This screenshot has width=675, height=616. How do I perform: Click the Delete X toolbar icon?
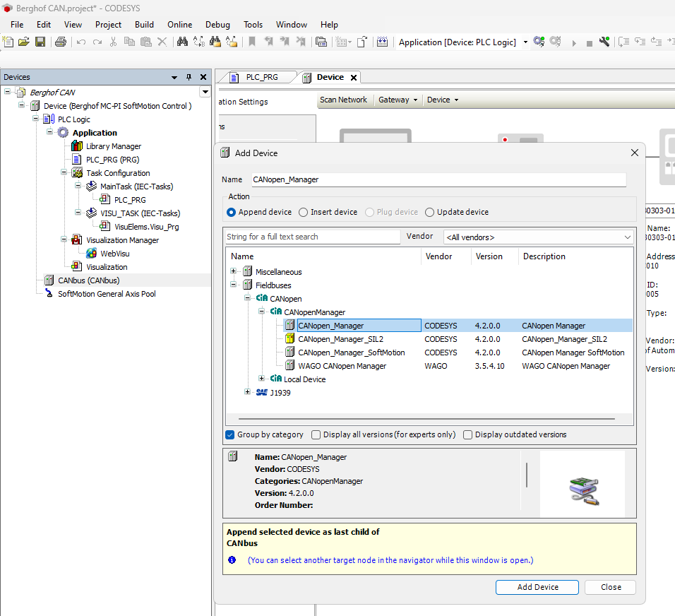[162, 42]
